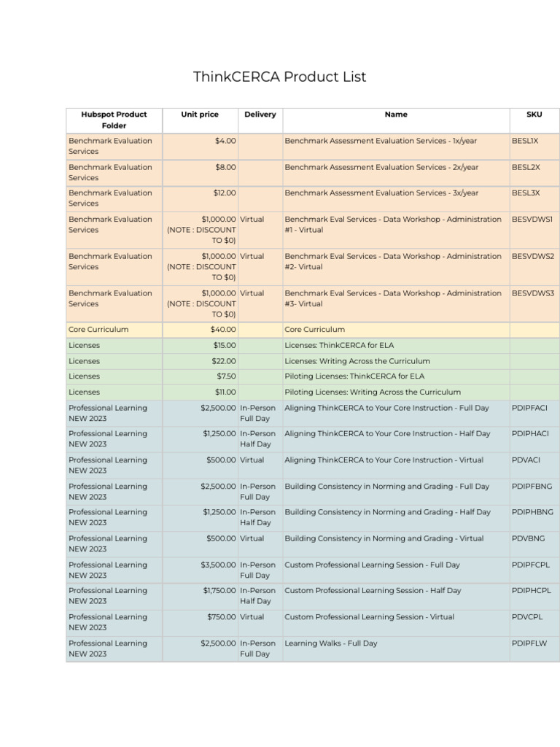Click 'Benchmark Assessment Evaluation Services - 2x/year'
560x747 pixels.
381,167
